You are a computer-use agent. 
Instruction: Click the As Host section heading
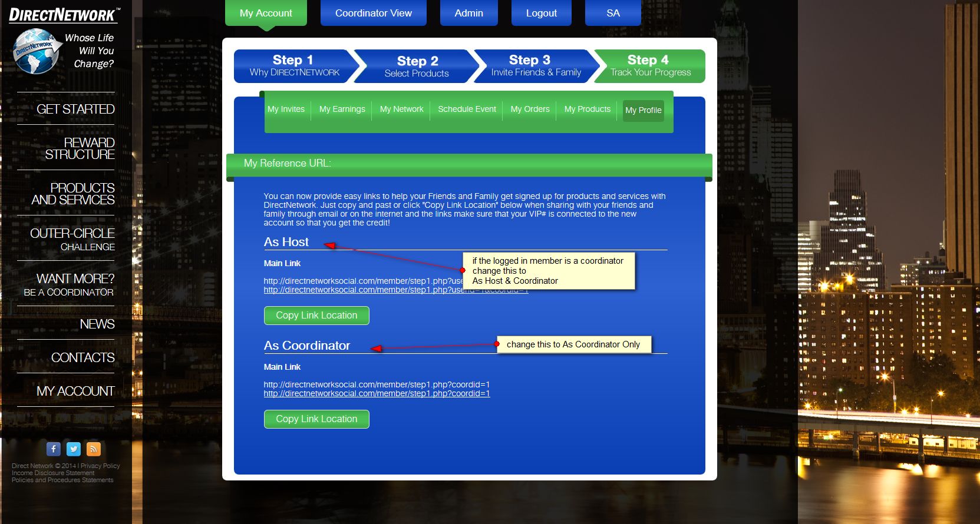point(286,242)
